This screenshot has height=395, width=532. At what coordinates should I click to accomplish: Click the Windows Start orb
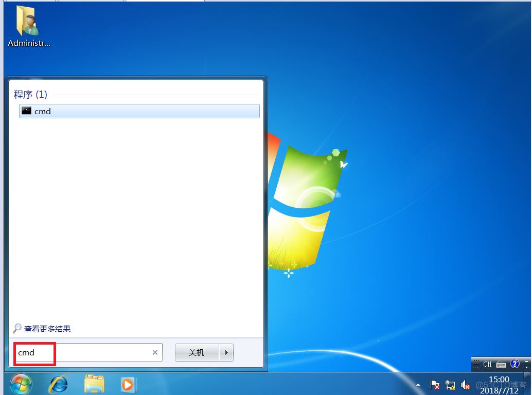21,385
